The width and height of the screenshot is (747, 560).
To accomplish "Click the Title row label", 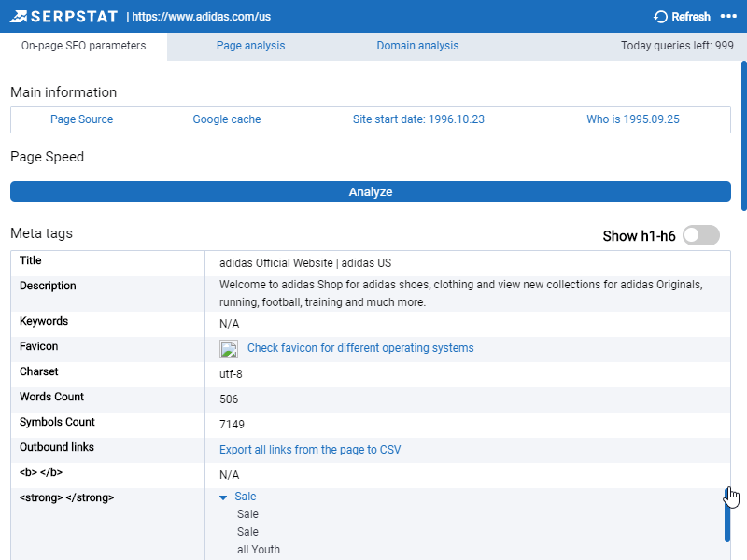I will point(31,260).
